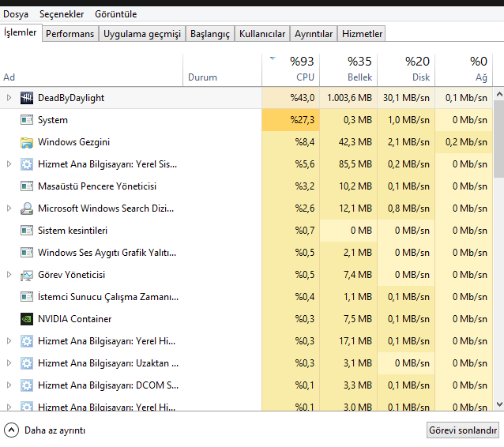
Task: Click the Görev Yöneticisi process icon
Action: tap(26, 275)
